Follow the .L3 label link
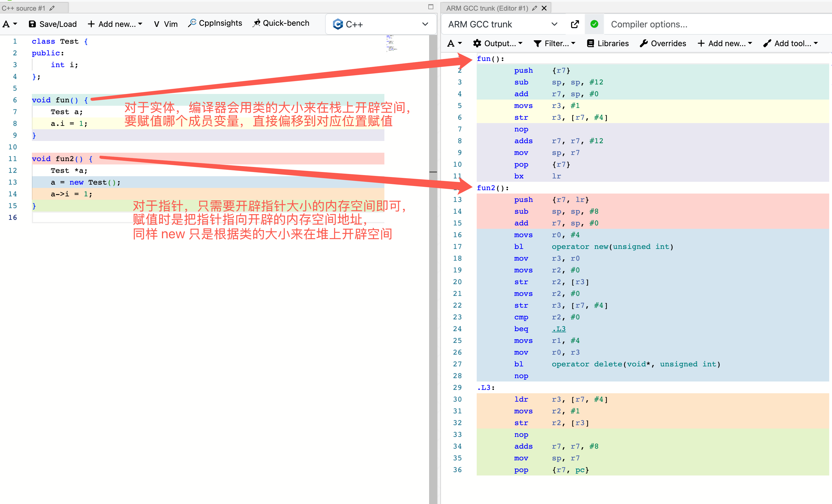 tap(558, 329)
